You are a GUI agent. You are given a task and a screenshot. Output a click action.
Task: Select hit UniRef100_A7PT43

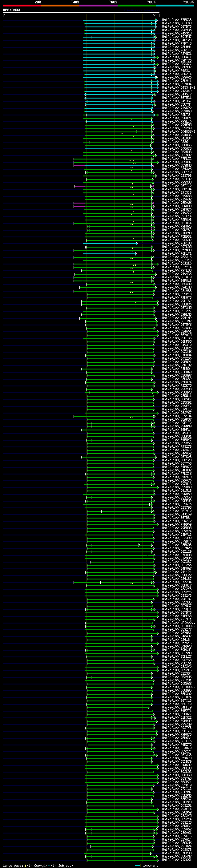177,43
